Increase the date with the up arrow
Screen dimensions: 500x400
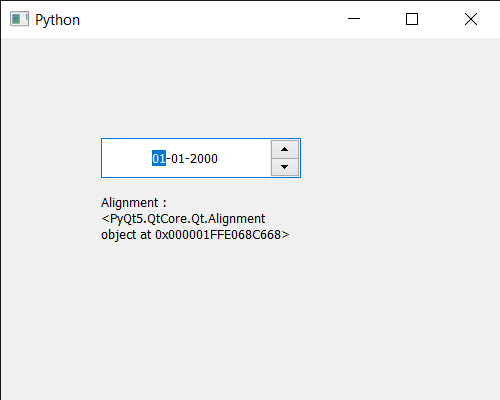285,149
